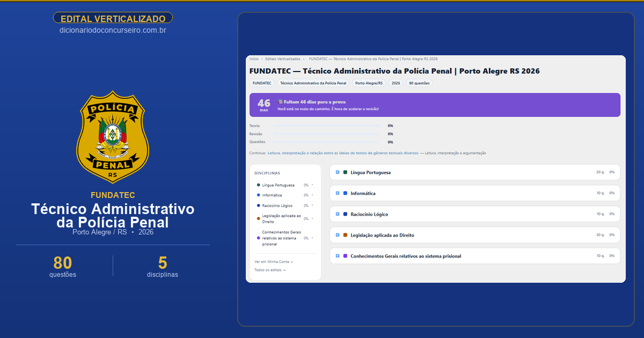Follow the Ver em Minha Conta link
Screen dimensions: 644x338
[274, 262]
